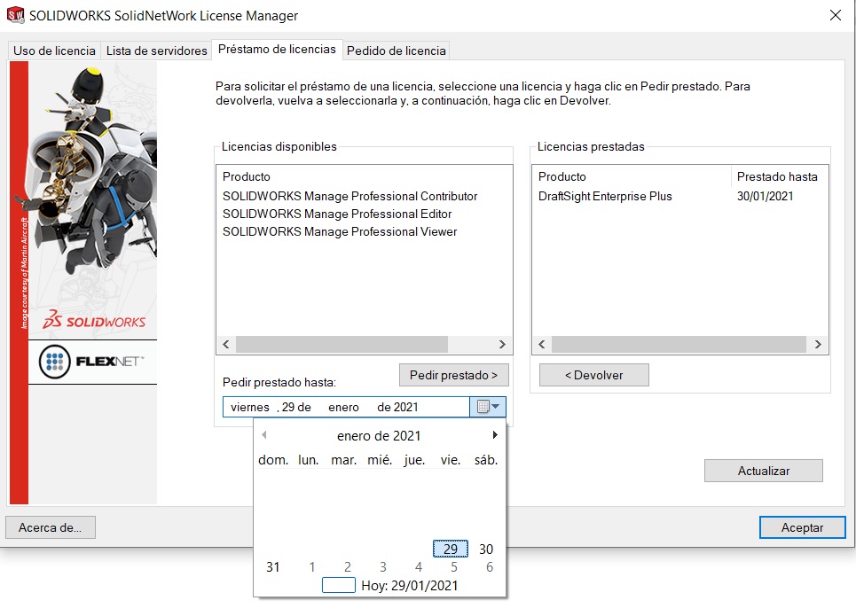Select SOLIDWORKS Manage Professional Contributor license

point(349,196)
